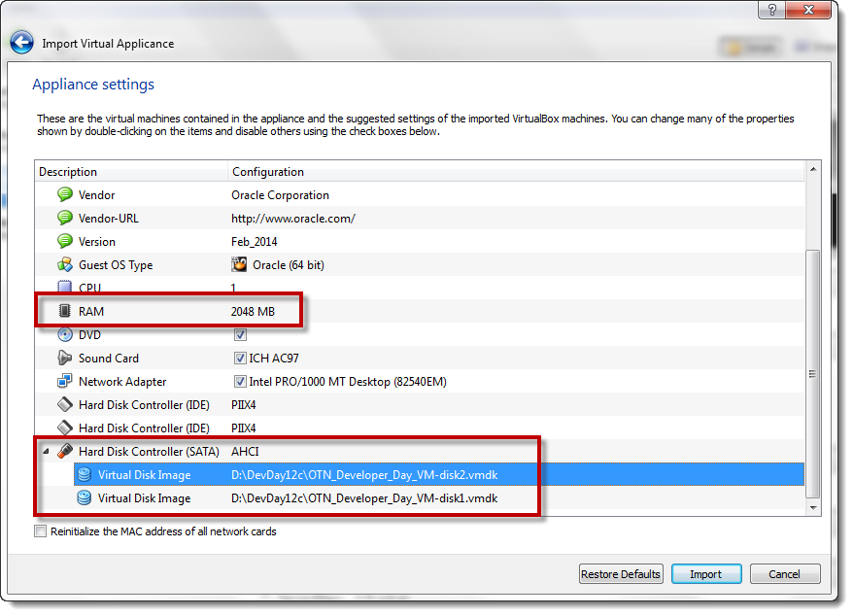Screen dimensions: 853x616
Task: Click the PIIX4 value below the Network Adapter row
Action: tap(244, 405)
